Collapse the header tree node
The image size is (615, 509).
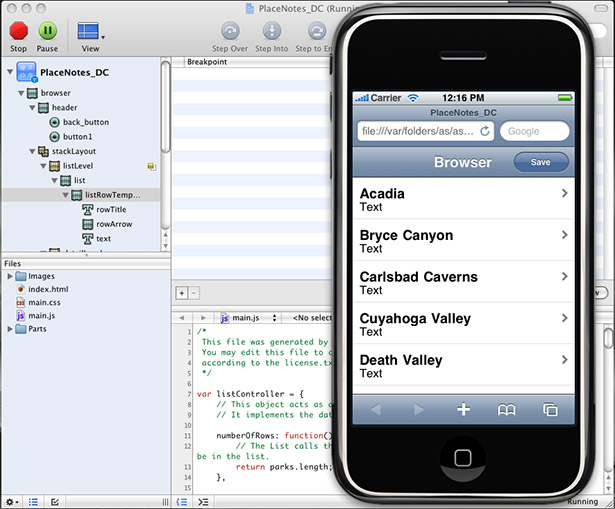click(32, 107)
